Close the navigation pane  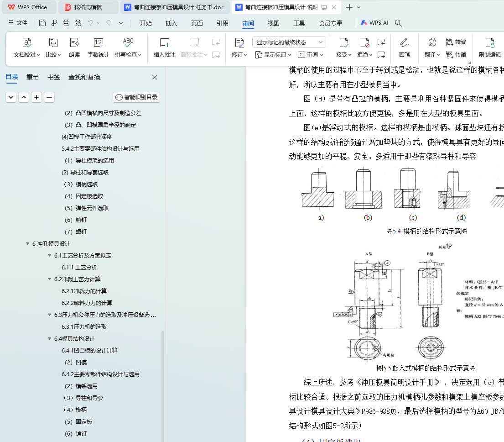(x=155, y=77)
